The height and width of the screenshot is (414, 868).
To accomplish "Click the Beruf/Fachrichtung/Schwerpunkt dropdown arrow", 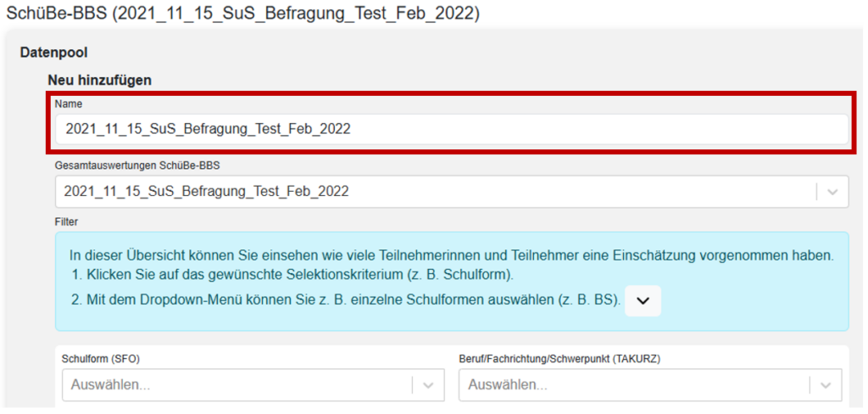I will [825, 385].
